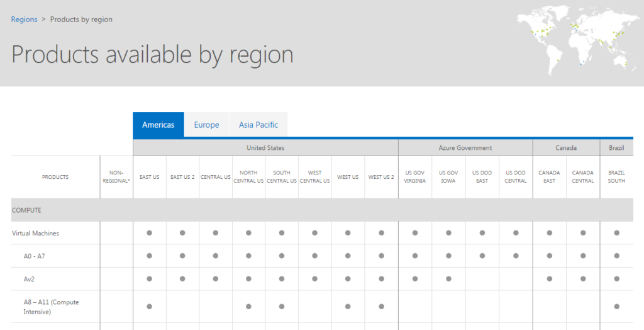This screenshot has width=644, height=330.
Task: Click the A8 – A11 dot under West US
Action: (348, 307)
